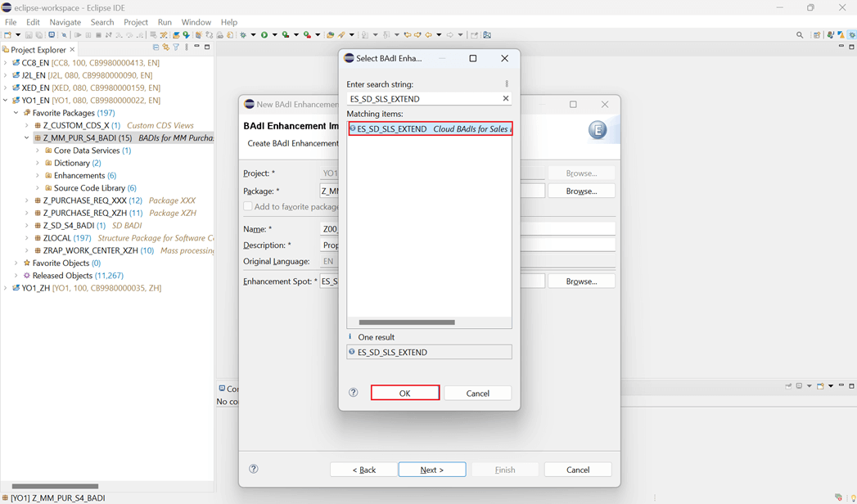Click Next in the BAdI Enhancement wizard
857x504 pixels.
pos(432,469)
